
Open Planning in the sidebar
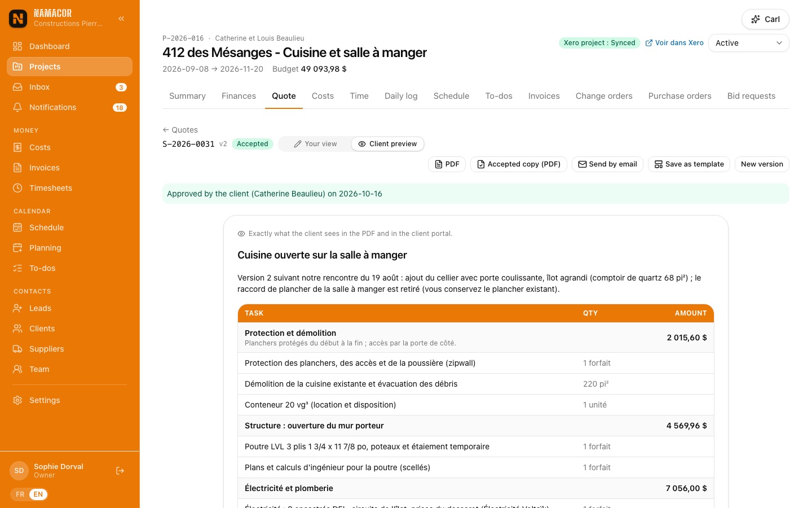tap(69, 248)
